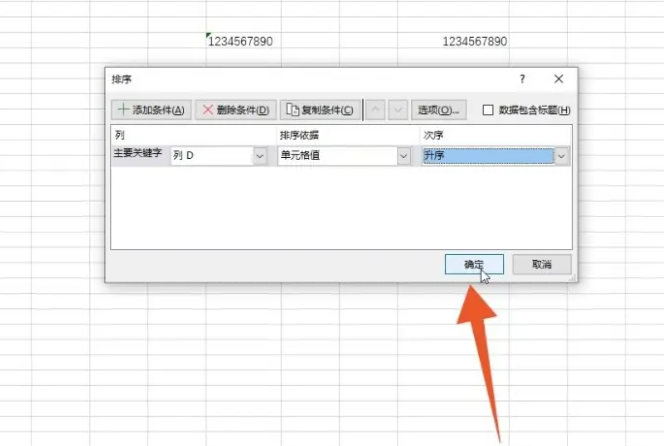
Task: Close the 排序 dialog
Action: pos(559,79)
